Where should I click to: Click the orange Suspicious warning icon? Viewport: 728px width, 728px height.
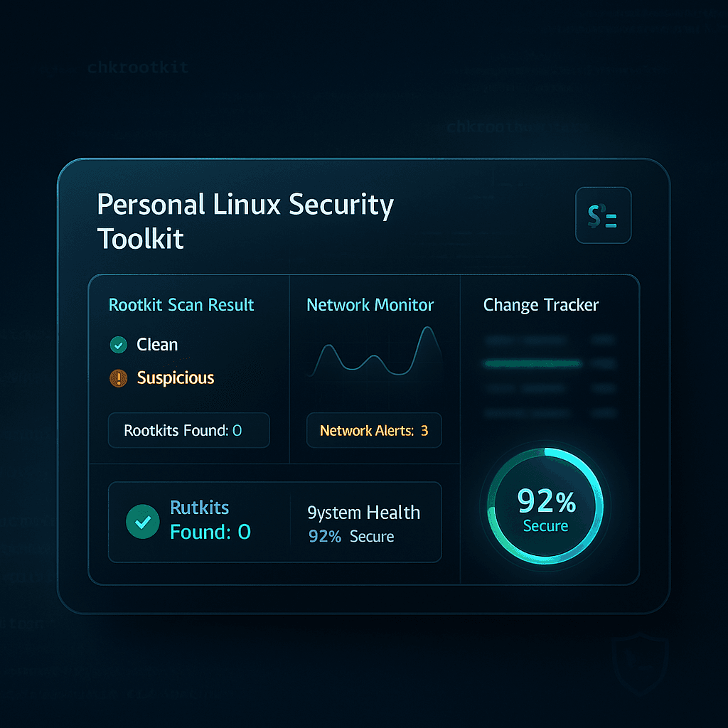click(118, 378)
